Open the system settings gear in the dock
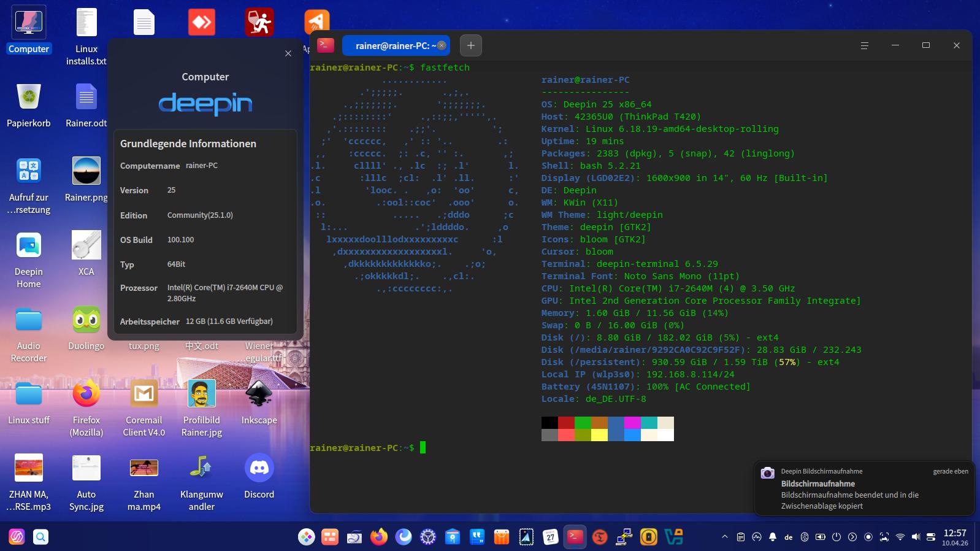This screenshot has width=980, height=551. pos(428,537)
